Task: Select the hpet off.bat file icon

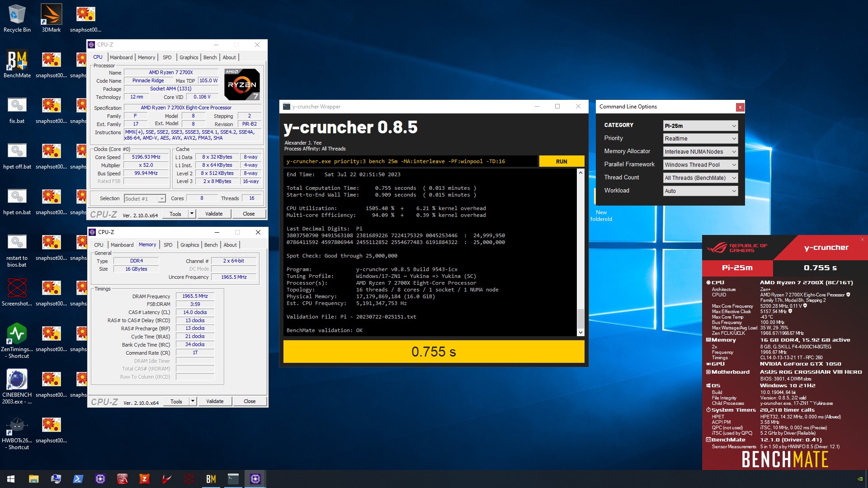Action: (17, 155)
